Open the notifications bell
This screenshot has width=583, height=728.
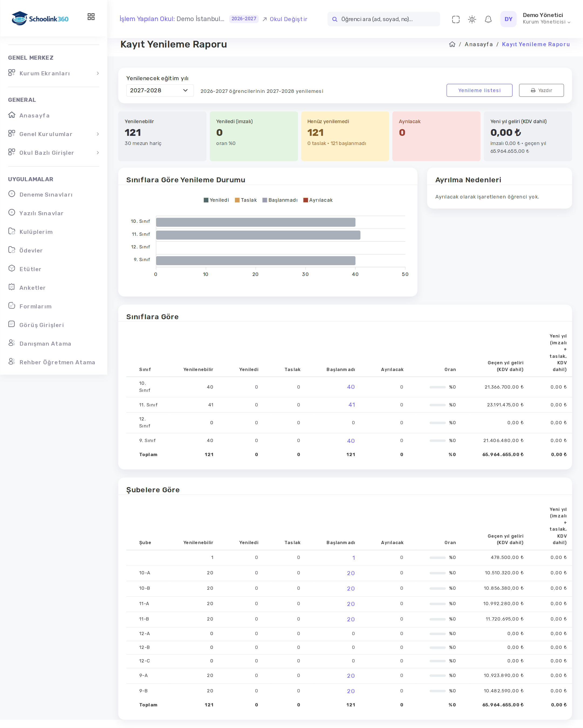(488, 19)
